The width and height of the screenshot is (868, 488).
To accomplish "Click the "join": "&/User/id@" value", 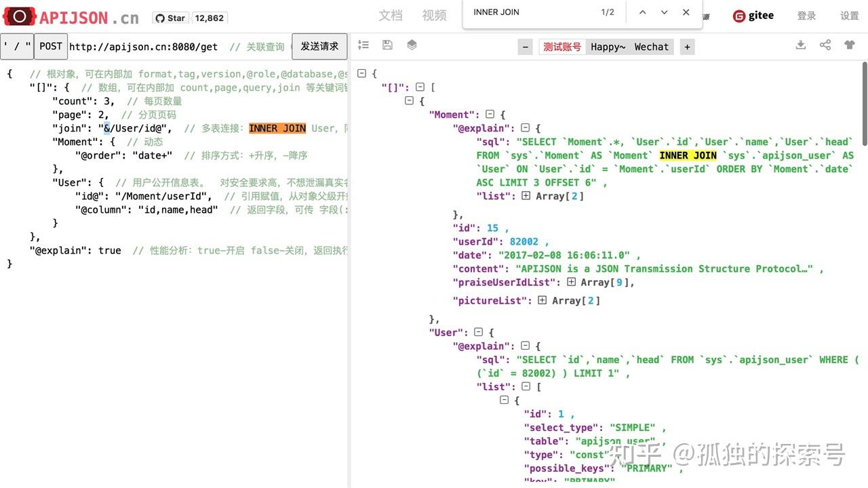I will [x=135, y=128].
